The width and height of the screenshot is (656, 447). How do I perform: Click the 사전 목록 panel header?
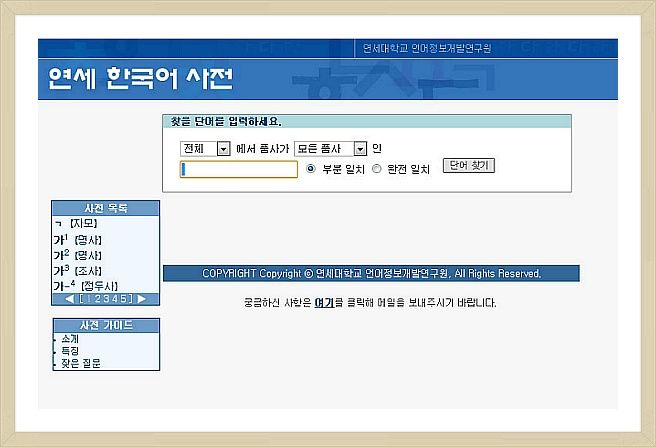(x=105, y=208)
